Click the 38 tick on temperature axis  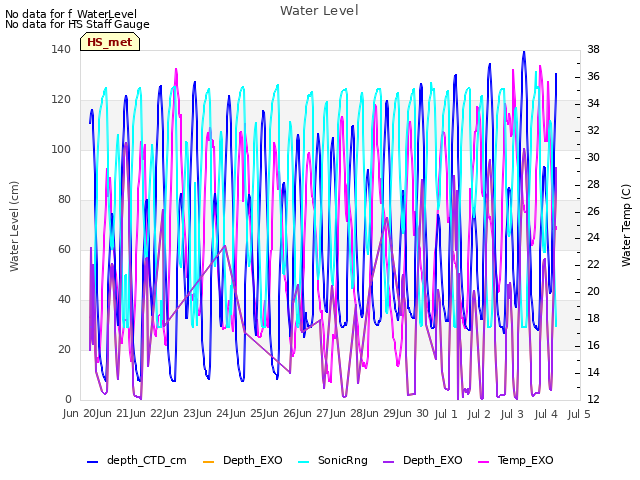(x=593, y=49)
